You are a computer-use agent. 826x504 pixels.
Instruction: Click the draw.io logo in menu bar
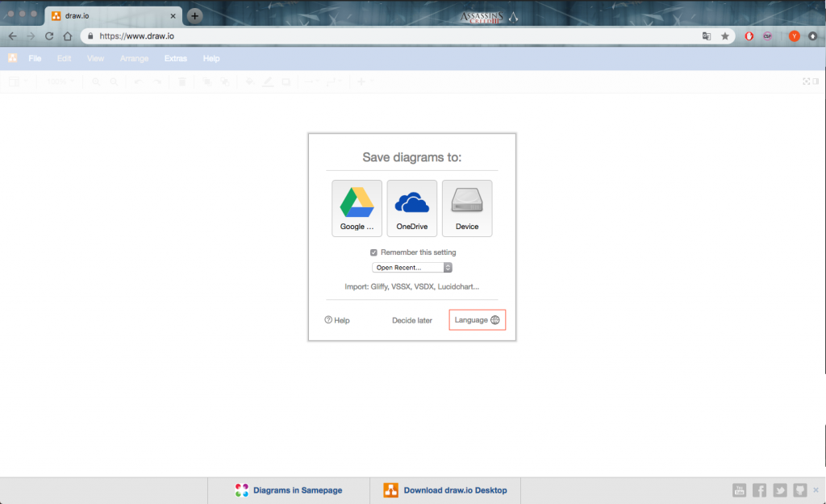[x=13, y=58]
